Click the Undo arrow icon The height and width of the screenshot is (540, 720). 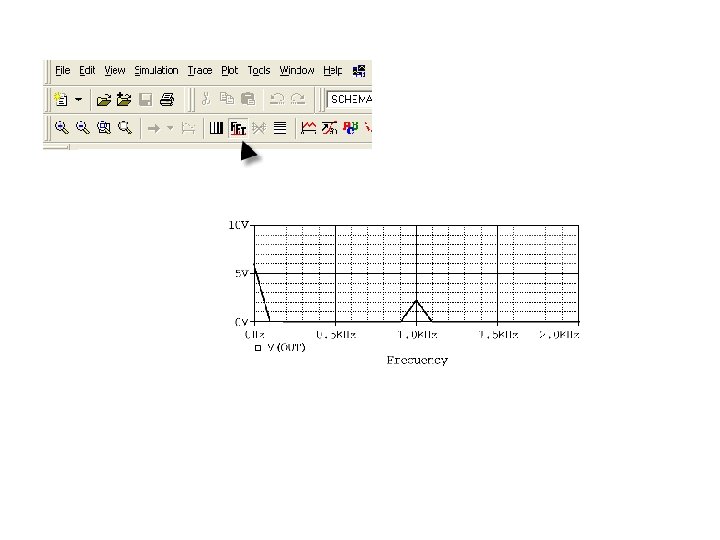[x=276, y=99]
